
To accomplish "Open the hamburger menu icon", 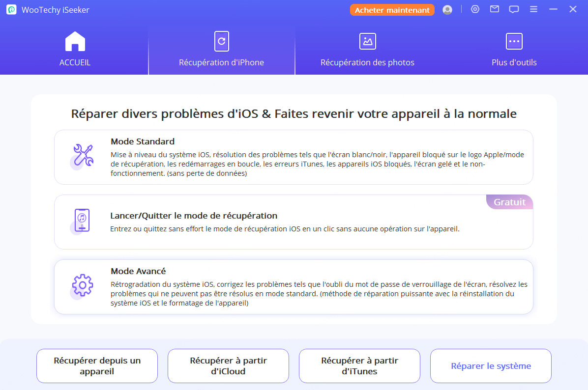I will pyautogui.click(x=533, y=9).
